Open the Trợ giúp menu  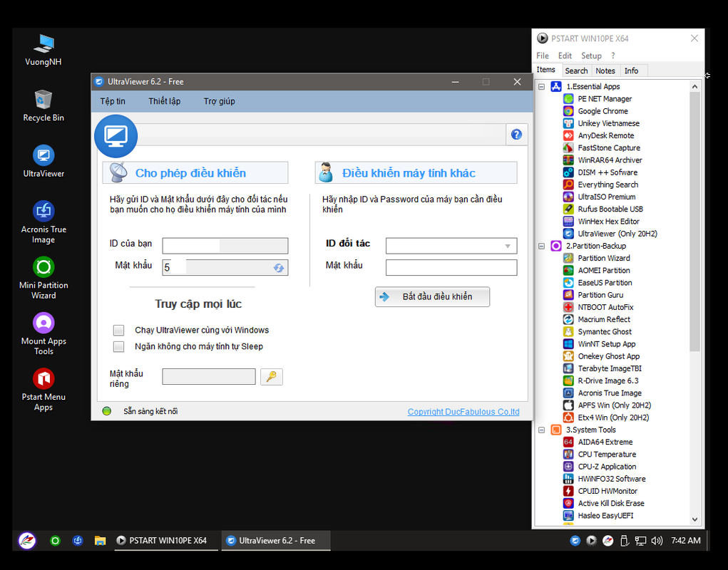point(219,101)
